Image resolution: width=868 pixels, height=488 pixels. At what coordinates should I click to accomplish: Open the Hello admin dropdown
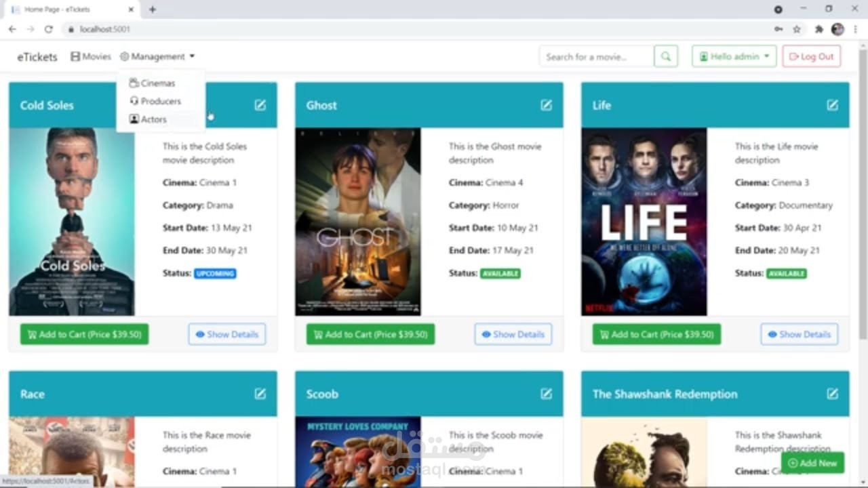[734, 56]
